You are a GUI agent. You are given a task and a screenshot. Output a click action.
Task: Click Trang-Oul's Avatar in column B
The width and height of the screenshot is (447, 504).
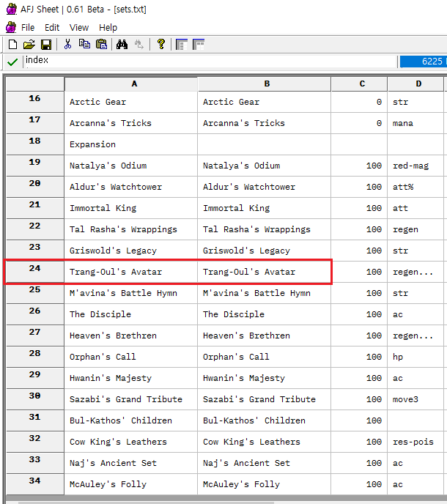(264, 272)
